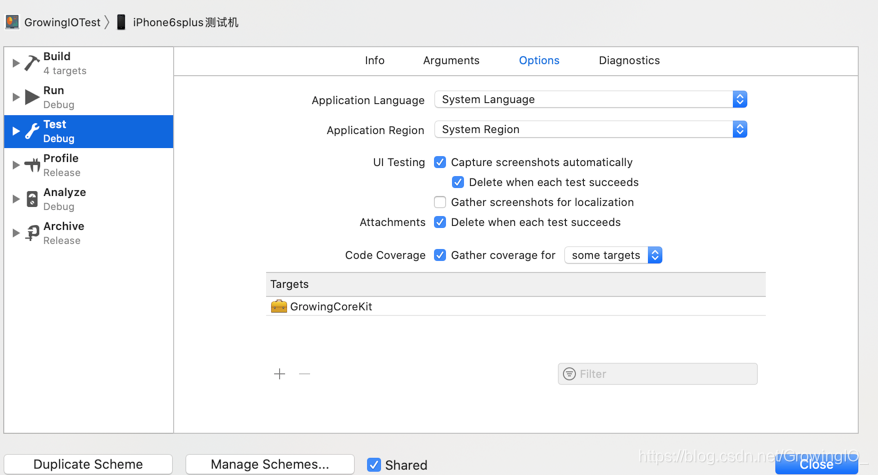
Task: Click the Duplicate Scheme button
Action: point(88,464)
